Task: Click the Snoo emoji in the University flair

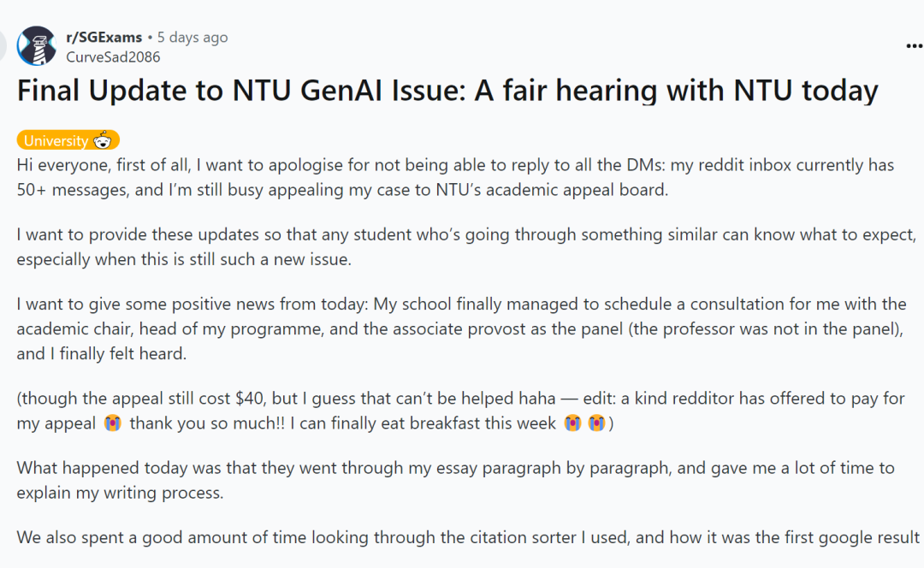Action: coord(103,140)
